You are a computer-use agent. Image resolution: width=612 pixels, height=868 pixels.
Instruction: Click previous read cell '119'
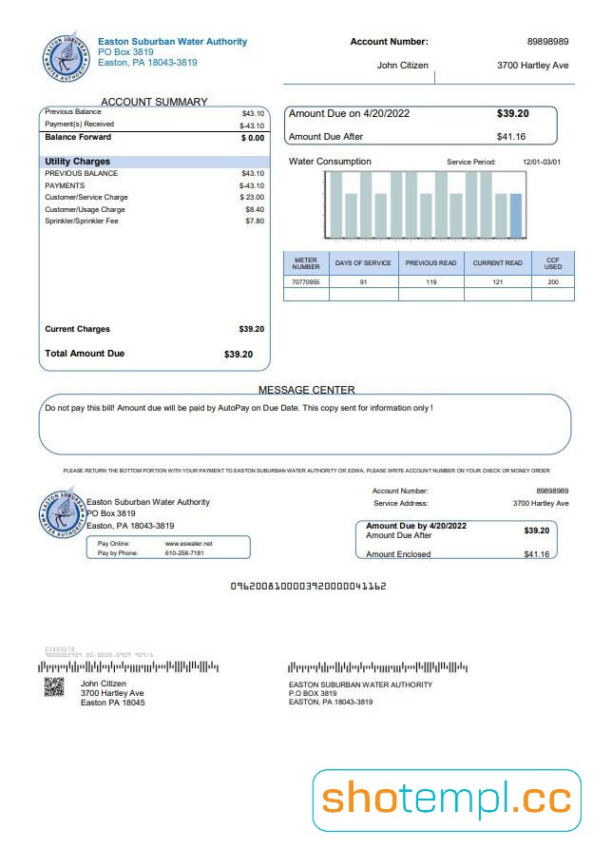(x=431, y=282)
